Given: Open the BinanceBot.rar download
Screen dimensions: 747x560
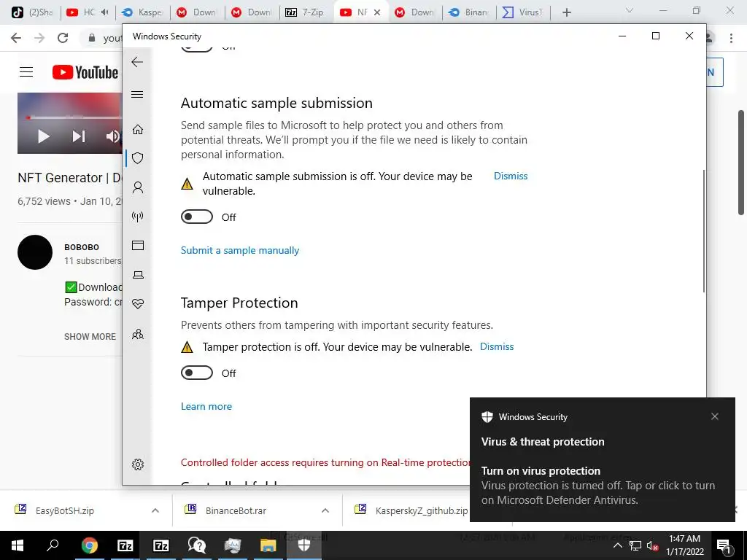Looking at the screenshot, I should [x=236, y=510].
